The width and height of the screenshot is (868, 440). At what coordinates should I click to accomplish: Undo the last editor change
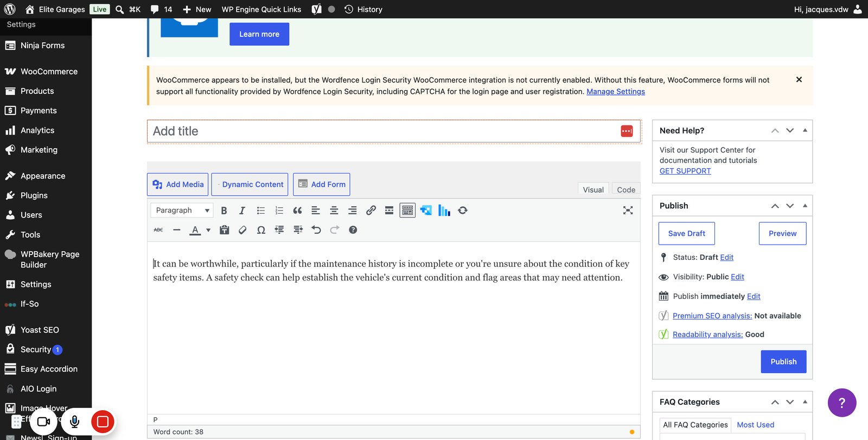[x=316, y=230]
